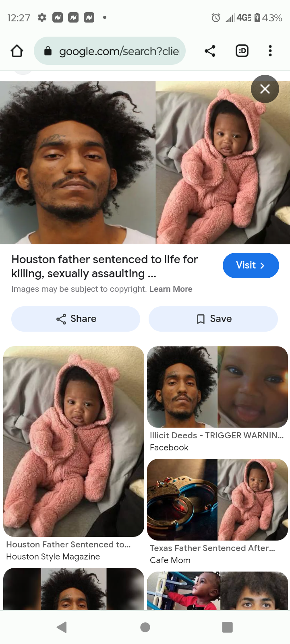Close the image preview with X
290x644 pixels.
point(265,89)
